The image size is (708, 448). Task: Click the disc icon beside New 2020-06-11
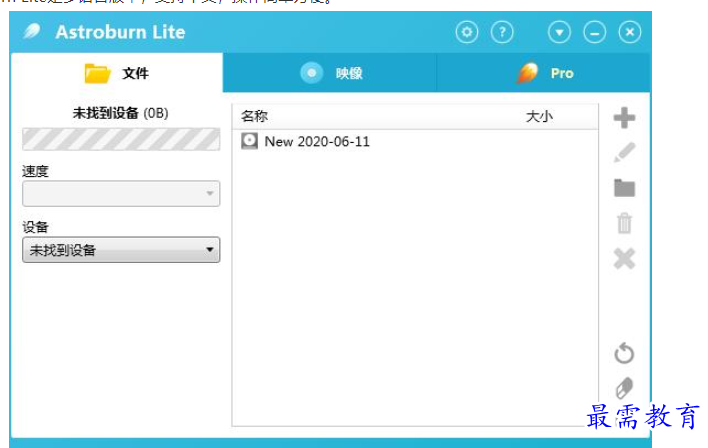(x=249, y=141)
